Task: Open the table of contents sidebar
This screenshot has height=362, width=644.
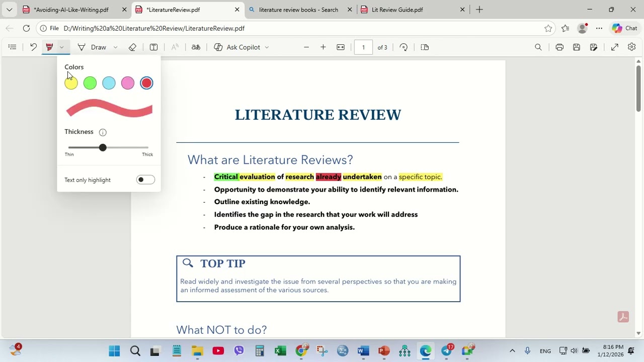Action: pos(13,47)
